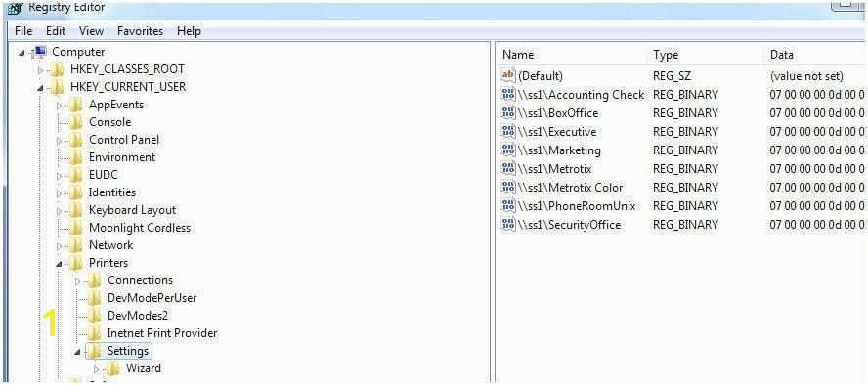Expand the Wizard key
This screenshot has height=385, width=868.
coord(97,369)
